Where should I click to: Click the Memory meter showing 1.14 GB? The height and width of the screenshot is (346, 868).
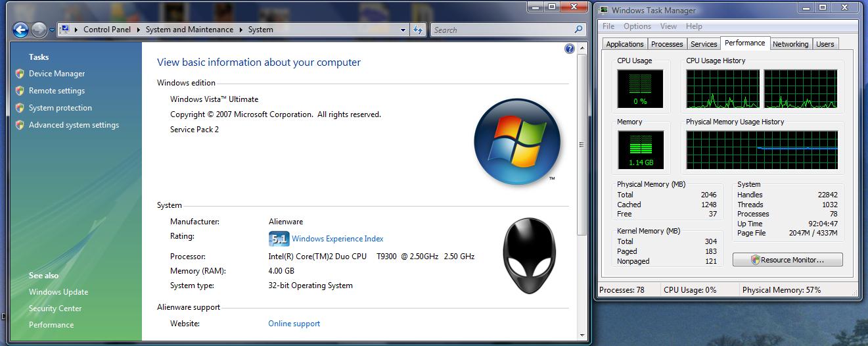pyautogui.click(x=641, y=149)
